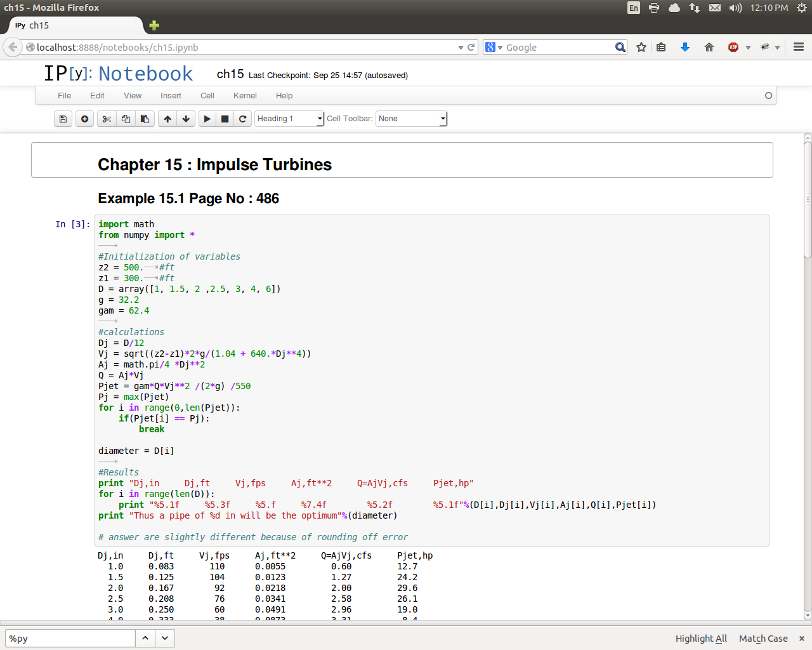Find the next match with down arrow
The height and width of the screenshot is (650, 812).
coord(165,638)
